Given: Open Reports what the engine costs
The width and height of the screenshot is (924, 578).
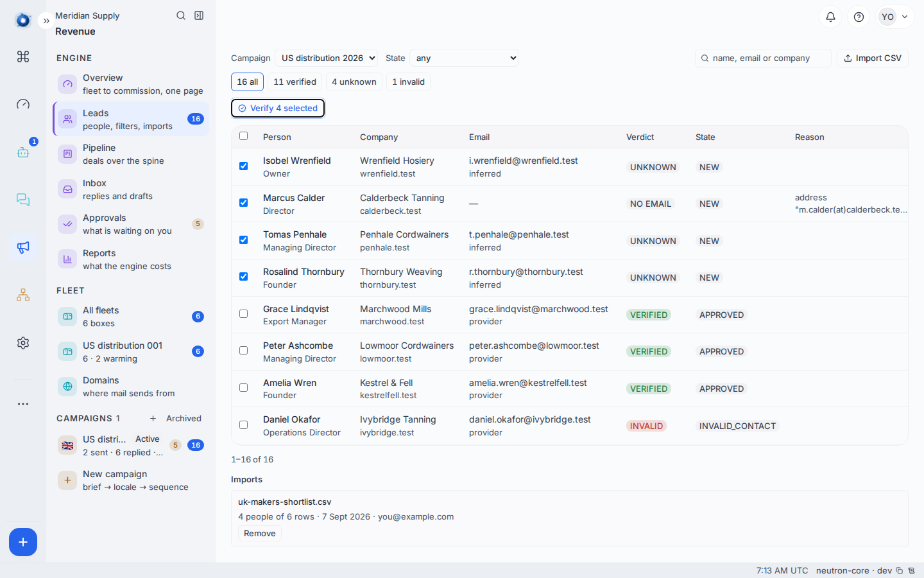Looking at the screenshot, I should pyautogui.click(x=131, y=259).
